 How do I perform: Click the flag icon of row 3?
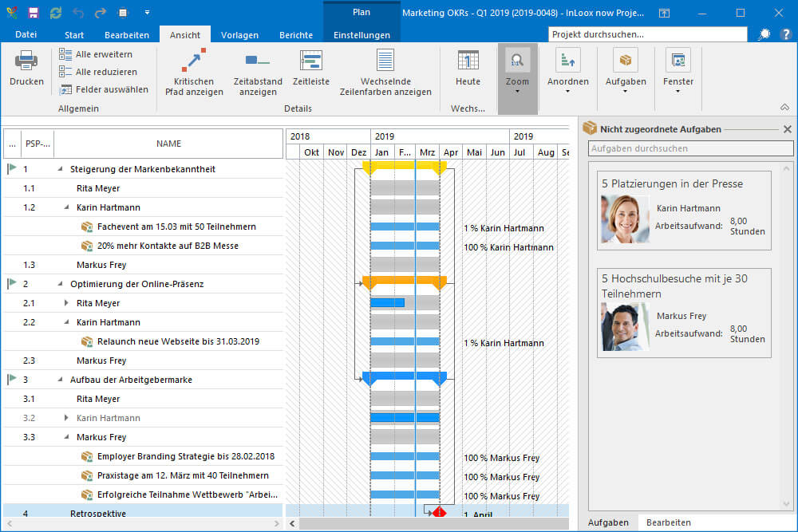(12, 380)
